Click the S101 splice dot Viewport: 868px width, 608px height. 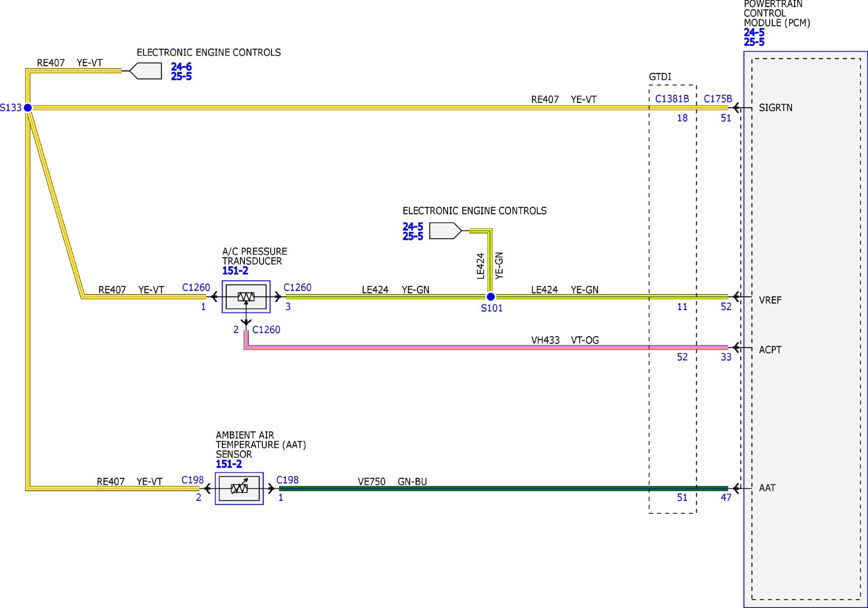491,296
